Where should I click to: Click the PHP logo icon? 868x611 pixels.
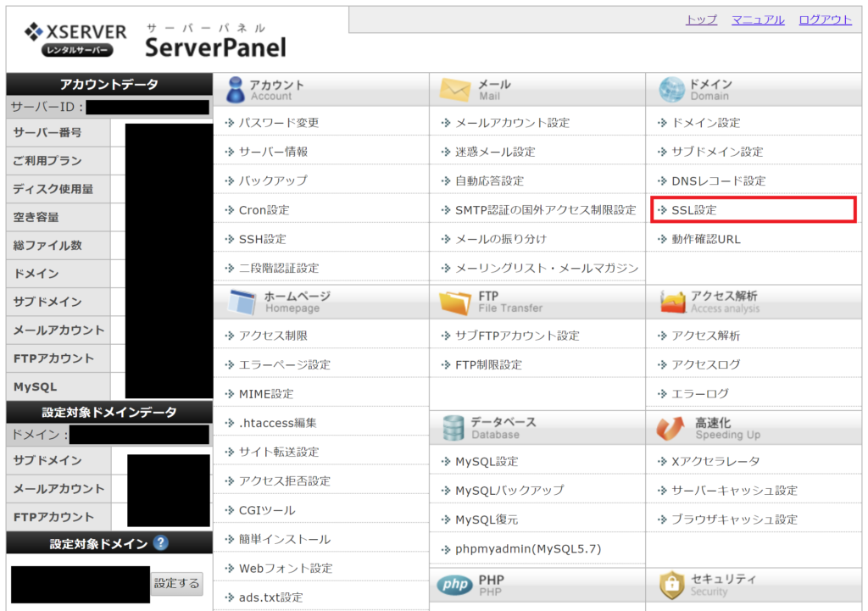tap(454, 585)
